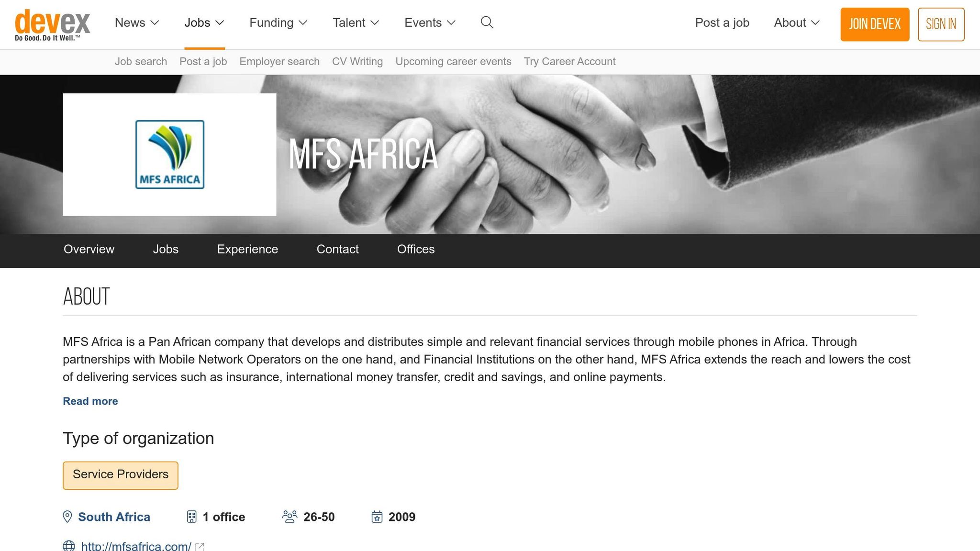Expand the News dropdown menu
980x551 pixels.
pyautogui.click(x=137, y=22)
